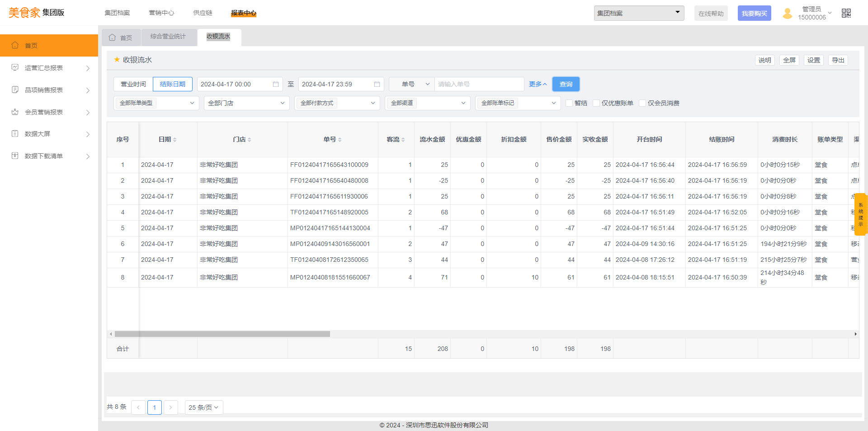
Task: Sort by 客流 column arrows
Action: point(403,140)
